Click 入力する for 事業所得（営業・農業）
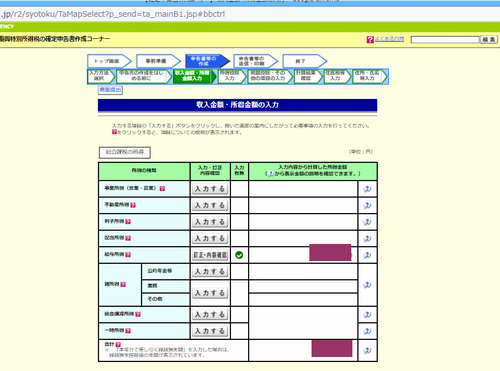Viewport: 500px width, 371px height. [x=210, y=189]
